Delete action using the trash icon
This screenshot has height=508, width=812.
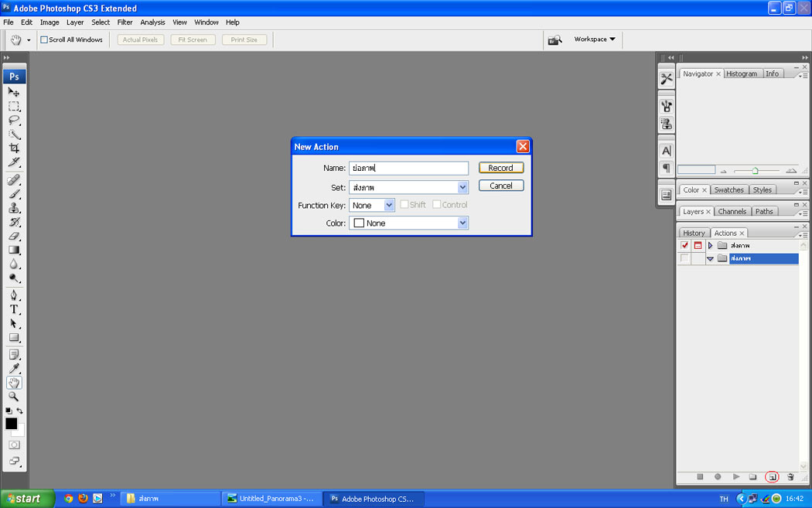pyautogui.click(x=790, y=477)
